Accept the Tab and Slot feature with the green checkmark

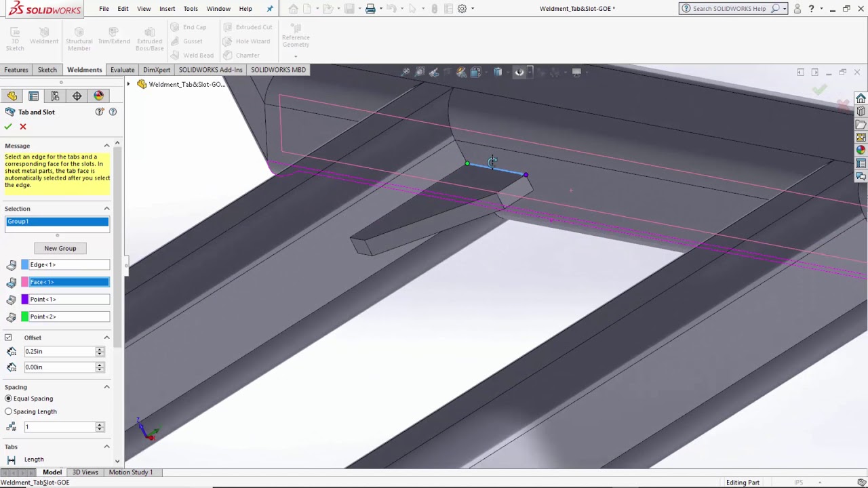[8, 127]
